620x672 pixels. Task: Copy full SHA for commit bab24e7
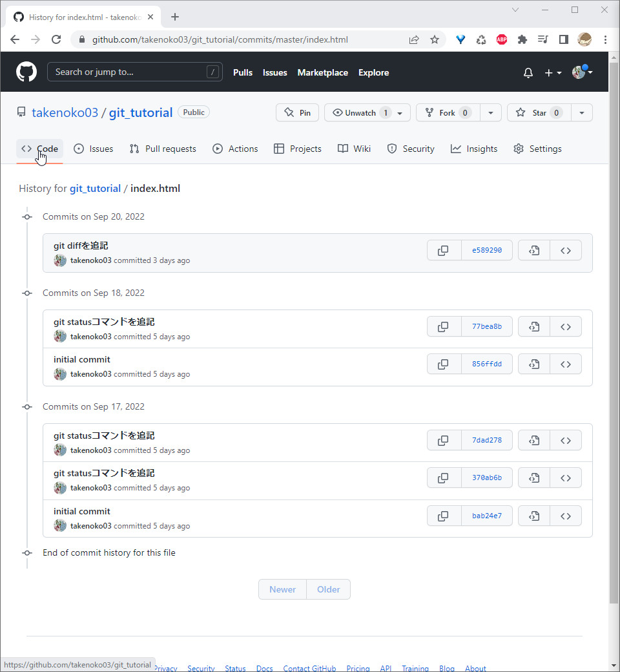444,516
